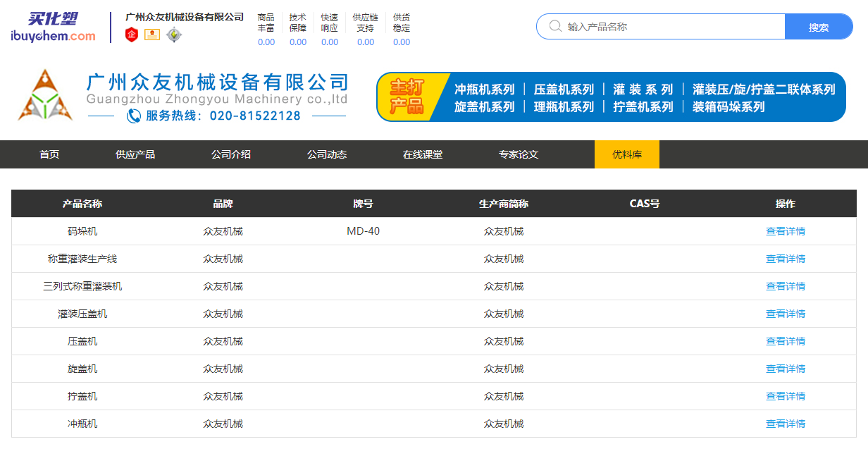Click the 灌装压盖机 product name
868x449 pixels.
tap(82, 314)
